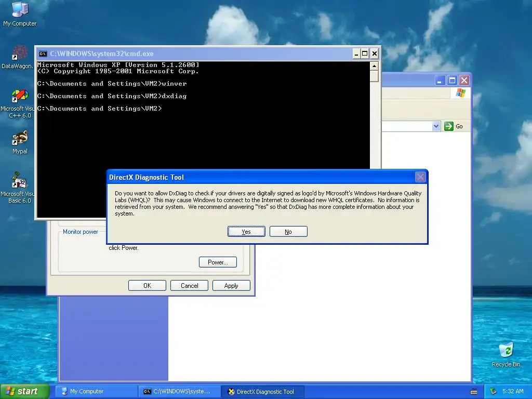This screenshot has height=399, width=532.
Task: Click the keyboard icon in system tray
Action: click(x=474, y=392)
